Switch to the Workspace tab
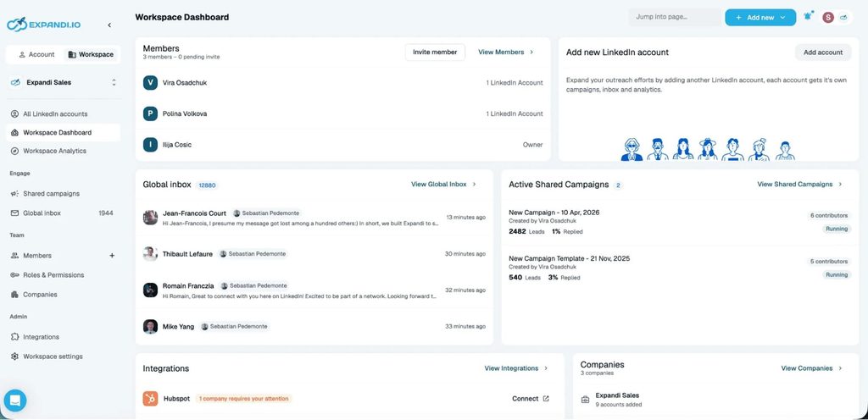The image size is (868, 420). point(91,55)
